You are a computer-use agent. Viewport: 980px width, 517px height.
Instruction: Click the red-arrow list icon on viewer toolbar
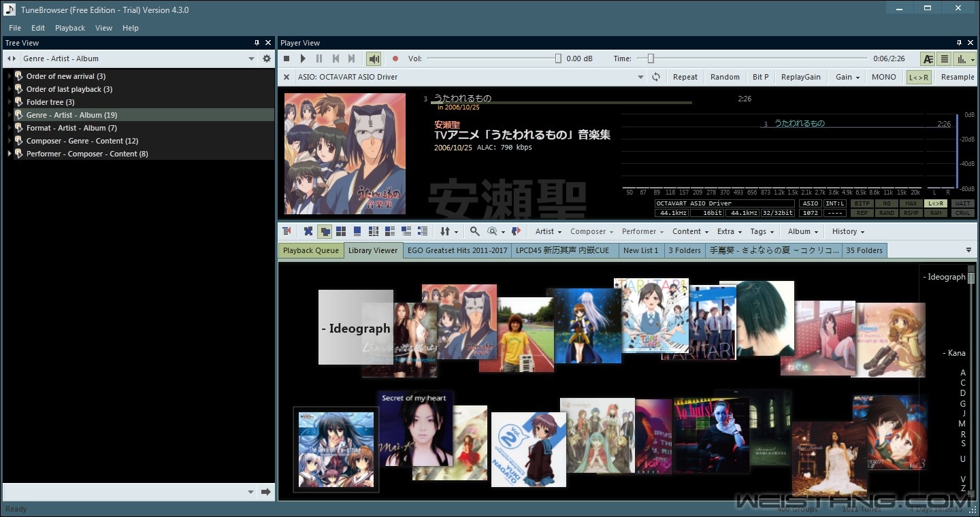tap(287, 231)
